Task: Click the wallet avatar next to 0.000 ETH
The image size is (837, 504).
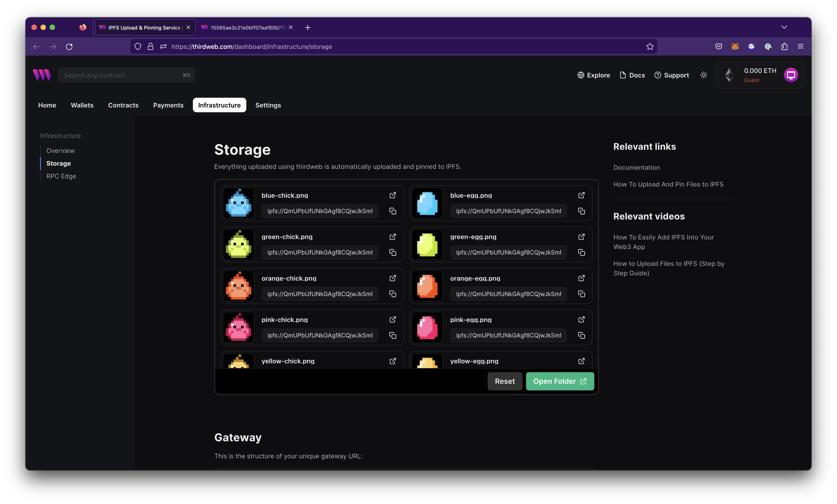Action: pos(791,75)
